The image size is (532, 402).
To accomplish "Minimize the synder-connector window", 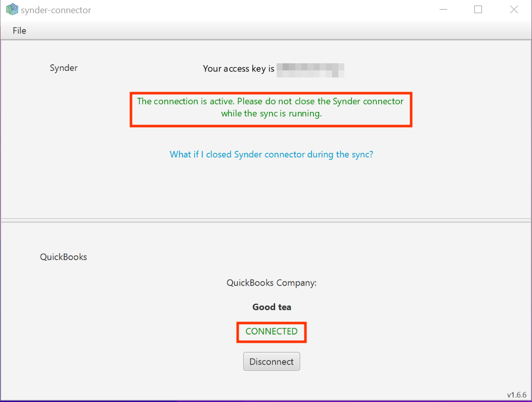I will click(443, 10).
